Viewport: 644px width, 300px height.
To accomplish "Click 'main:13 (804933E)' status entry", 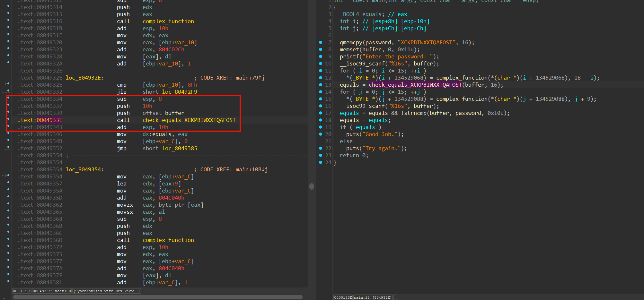I will 373,297.
